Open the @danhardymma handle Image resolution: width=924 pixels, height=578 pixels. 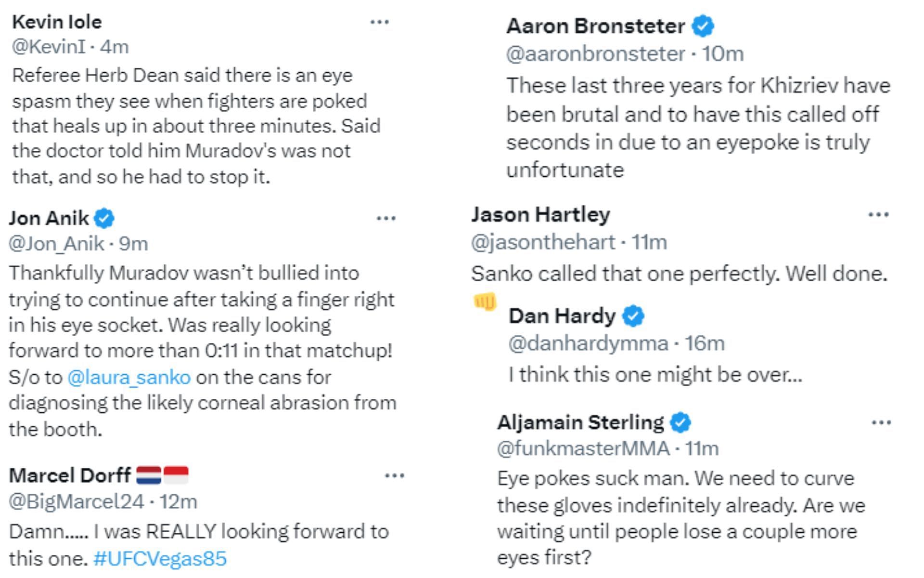pos(589,343)
